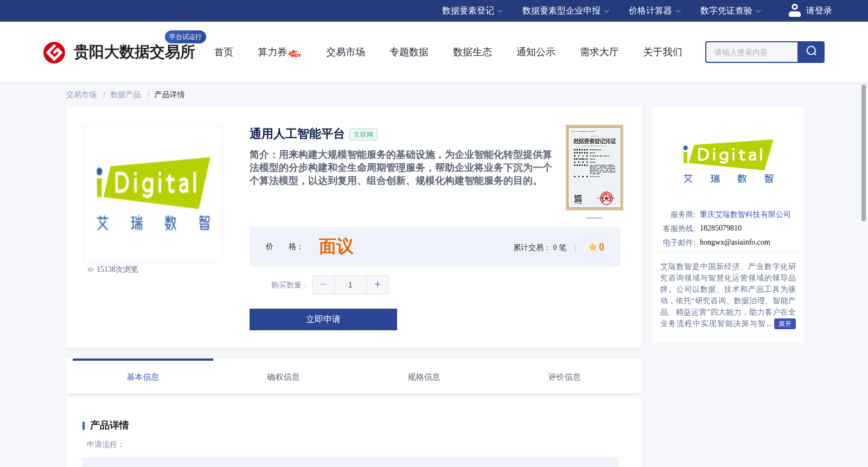Open 交易市场 breadcrumb link
Image resolution: width=868 pixels, height=467 pixels.
tap(81, 95)
